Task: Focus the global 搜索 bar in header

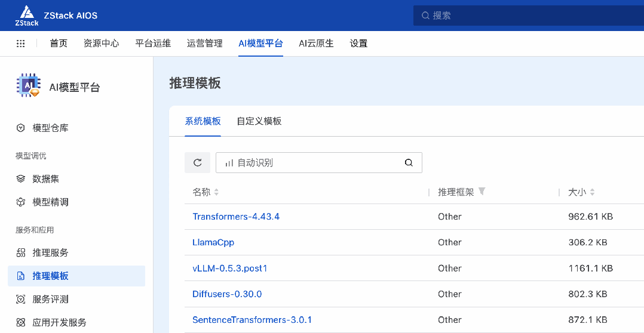Action: (x=526, y=16)
